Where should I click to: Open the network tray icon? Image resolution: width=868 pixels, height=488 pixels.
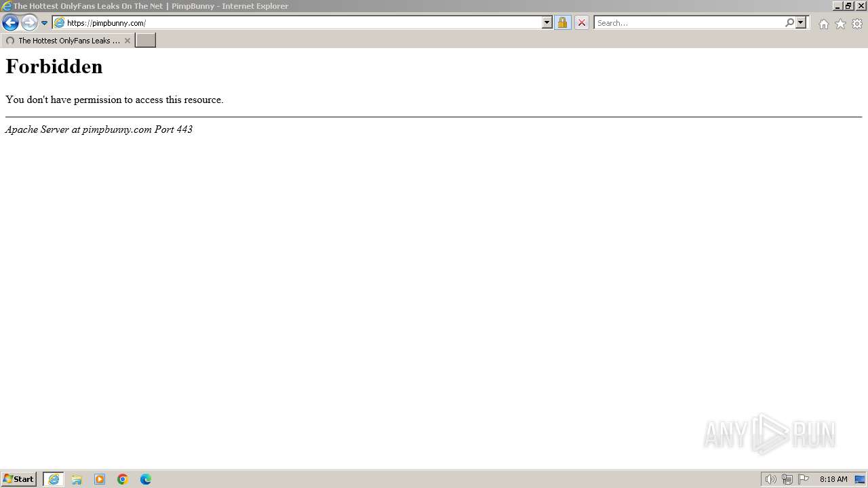pyautogui.click(x=787, y=479)
